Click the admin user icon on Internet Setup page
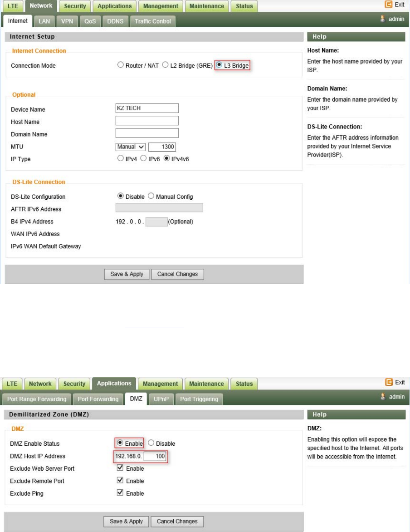Viewport: 410px width, 532px height. point(382,19)
